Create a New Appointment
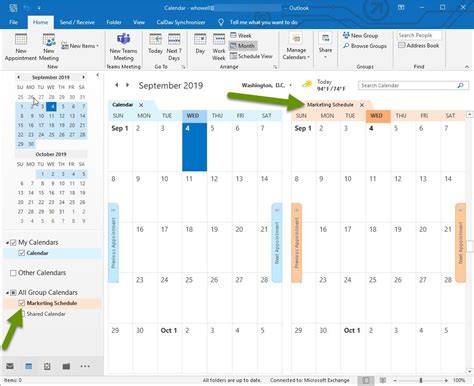The width and height of the screenshot is (474, 386). tap(21, 47)
